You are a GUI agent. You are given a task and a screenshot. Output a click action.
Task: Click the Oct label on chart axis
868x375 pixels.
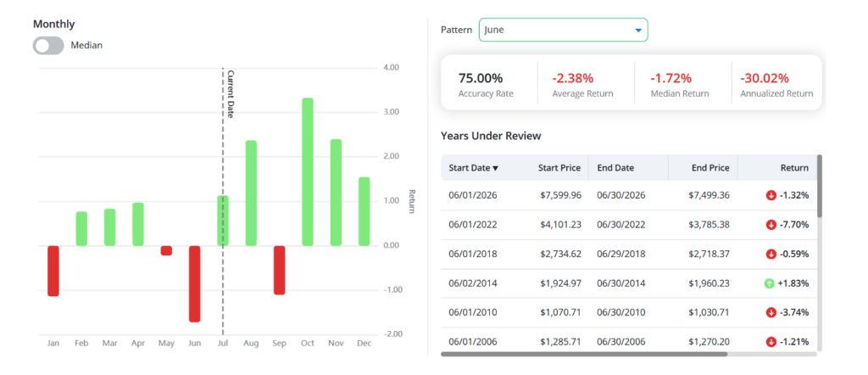307,344
